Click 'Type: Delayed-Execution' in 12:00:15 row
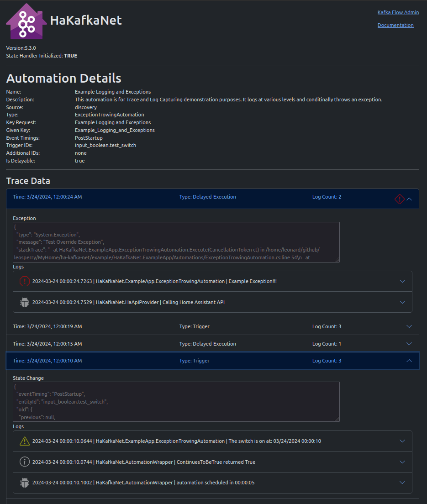 [x=207, y=344]
